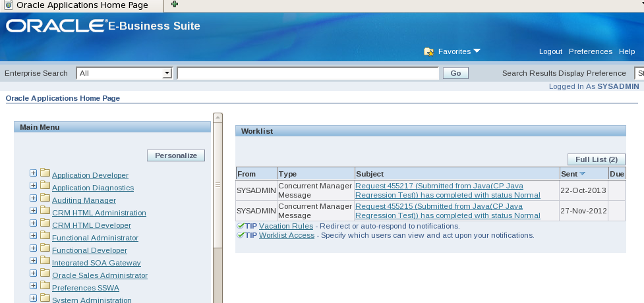Expand Functional Administrator menu node

[x=33, y=236]
